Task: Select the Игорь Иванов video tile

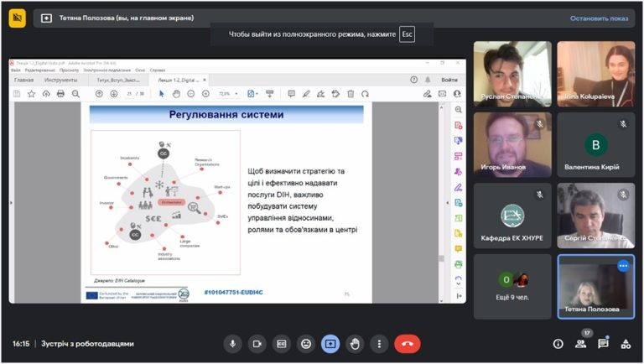Action: pos(512,145)
